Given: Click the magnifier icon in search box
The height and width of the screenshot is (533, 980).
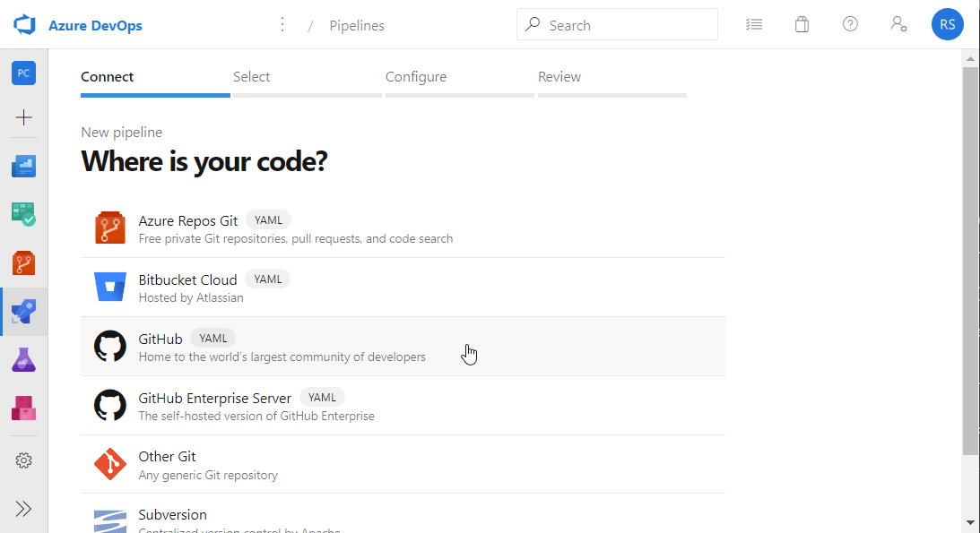Looking at the screenshot, I should [x=533, y=24].
